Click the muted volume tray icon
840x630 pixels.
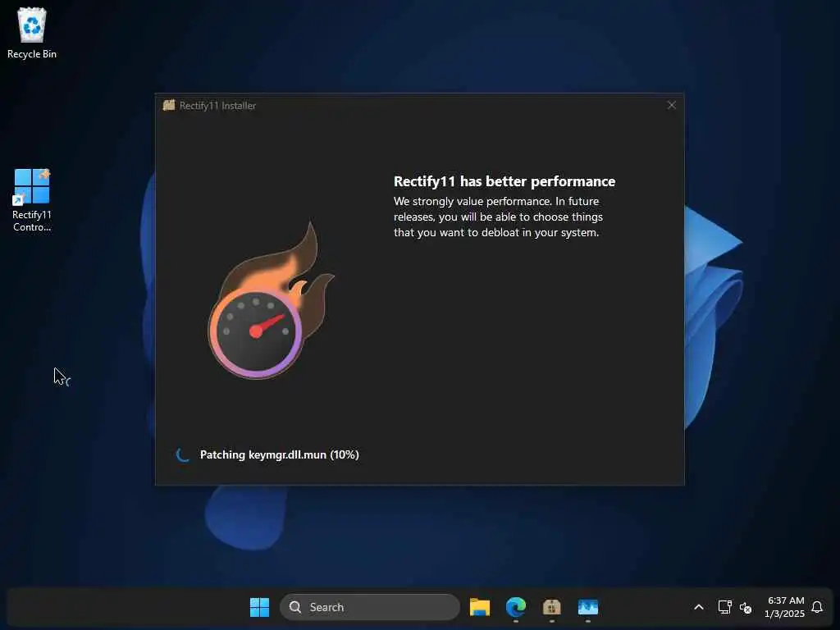tap(745, 608)
